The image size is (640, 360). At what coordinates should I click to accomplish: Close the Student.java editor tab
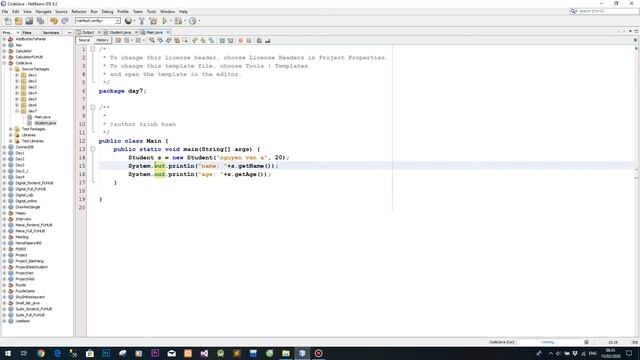(136, 32)
